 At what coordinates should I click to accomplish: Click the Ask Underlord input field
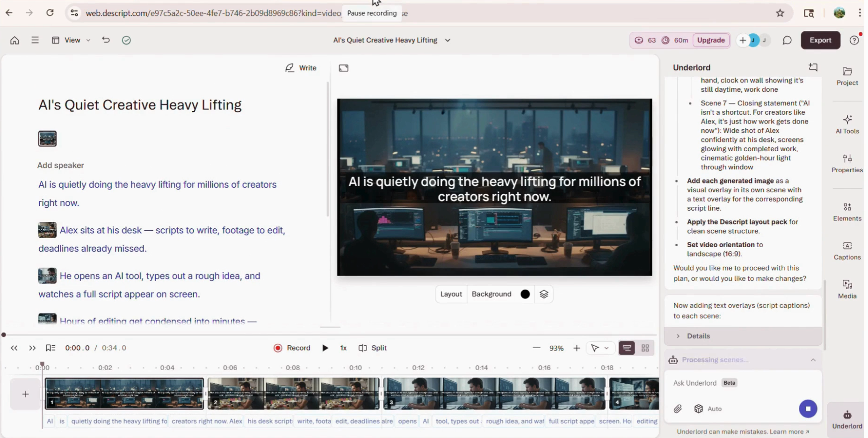(x=743, y=383)
